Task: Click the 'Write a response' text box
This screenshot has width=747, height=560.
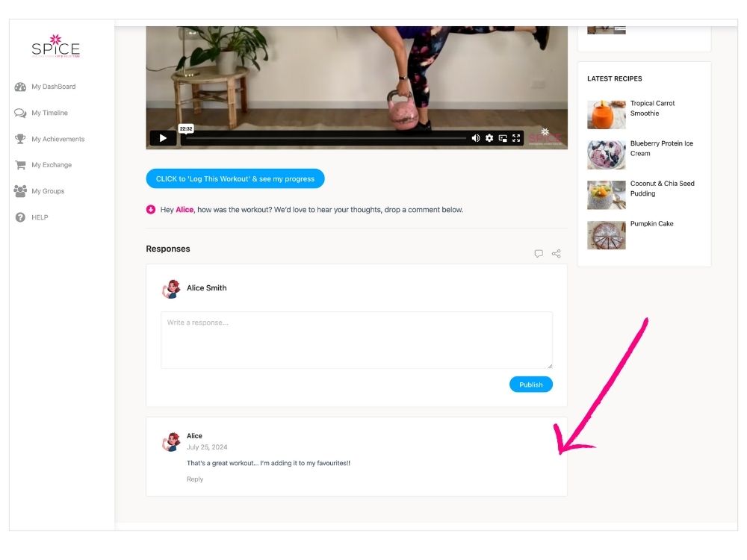Action: tap(356, 340)
